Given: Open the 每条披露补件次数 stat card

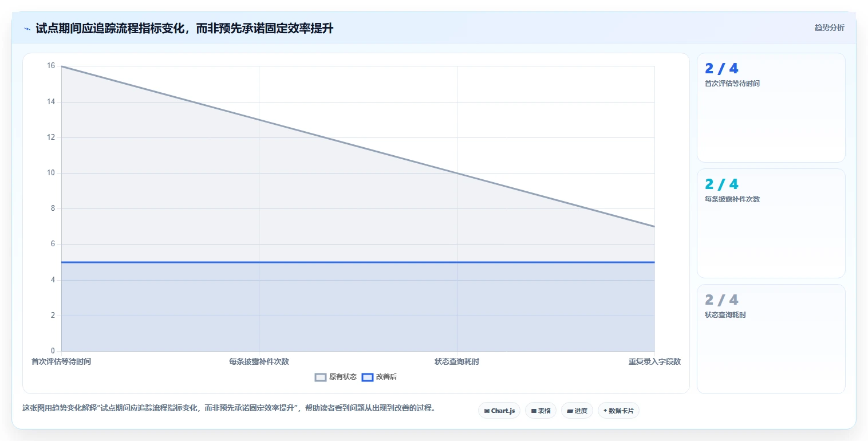Looking at the screenshot, I should 771,223.
